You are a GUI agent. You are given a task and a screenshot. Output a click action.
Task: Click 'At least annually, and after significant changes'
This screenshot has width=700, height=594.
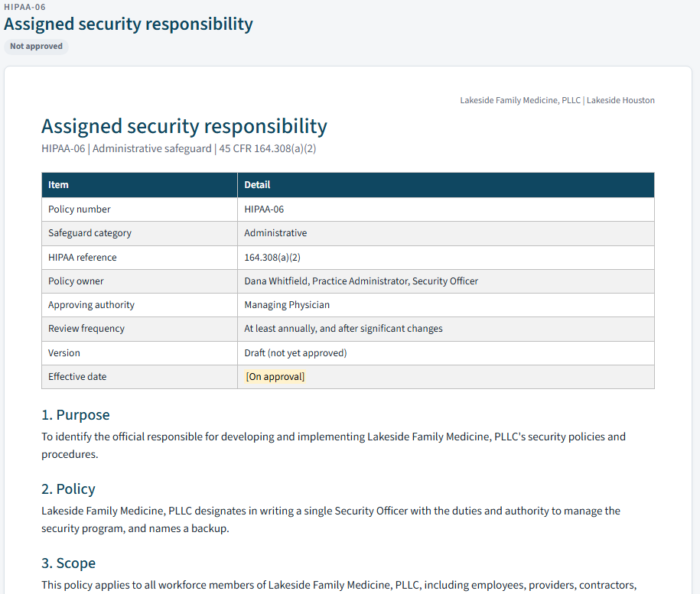point(446,329)
